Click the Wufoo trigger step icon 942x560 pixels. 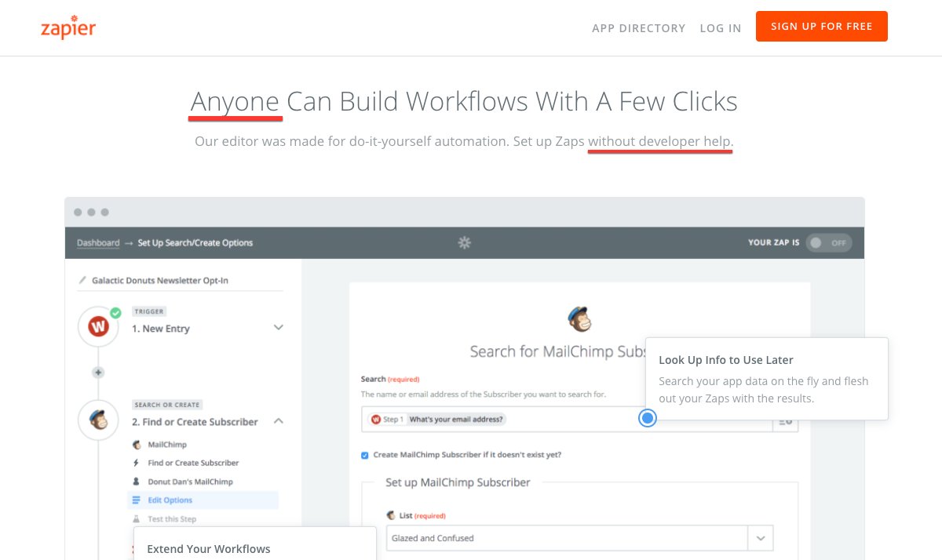pos(98,327)
